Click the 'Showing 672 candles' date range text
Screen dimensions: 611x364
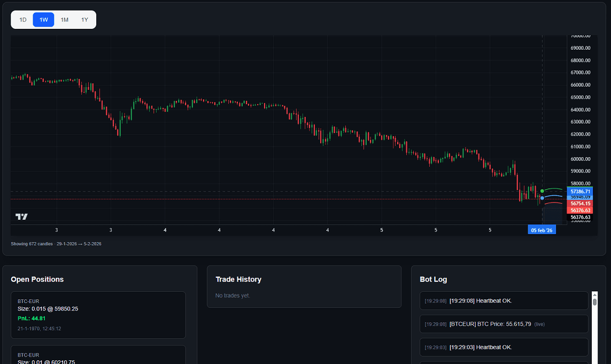(56, 243)
